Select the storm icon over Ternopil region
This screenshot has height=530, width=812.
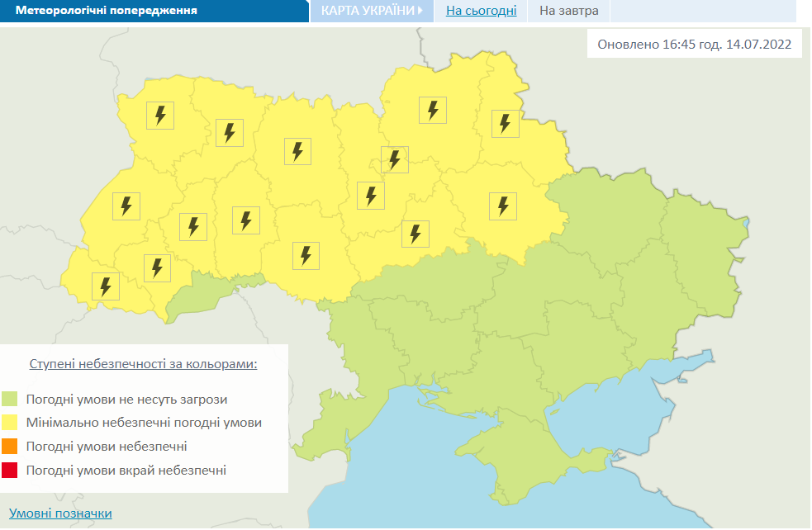click(x=192, y=227)
